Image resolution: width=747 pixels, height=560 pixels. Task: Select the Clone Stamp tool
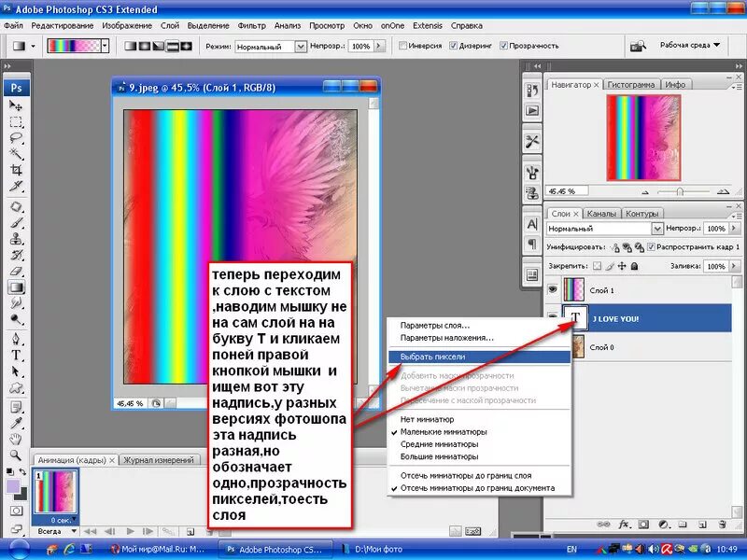[x=16, y=239]
